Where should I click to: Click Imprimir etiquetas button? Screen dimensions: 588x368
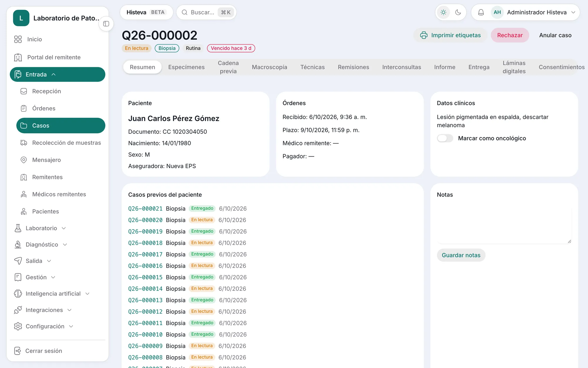[x=450, y=35]
